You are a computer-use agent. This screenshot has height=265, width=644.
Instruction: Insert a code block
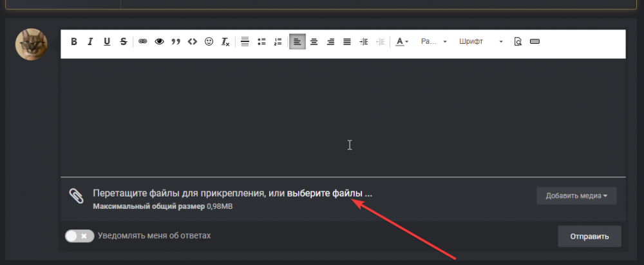(x=192, y=42)
